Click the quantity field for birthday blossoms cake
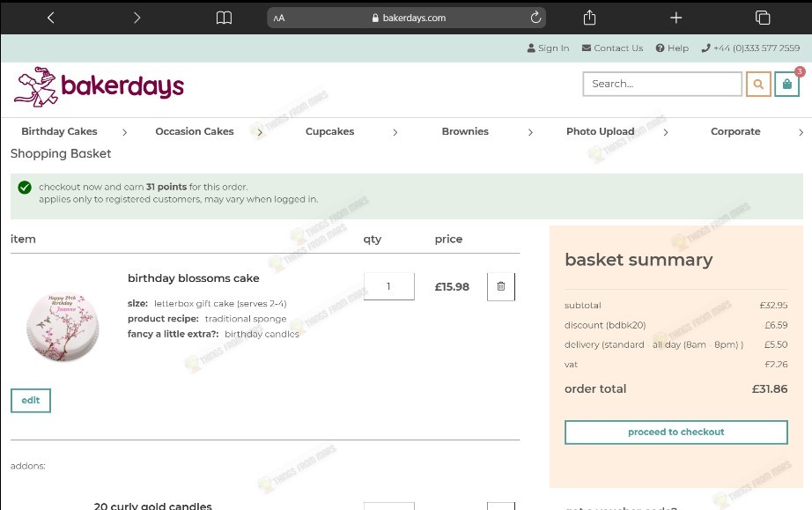 (389, 286)
